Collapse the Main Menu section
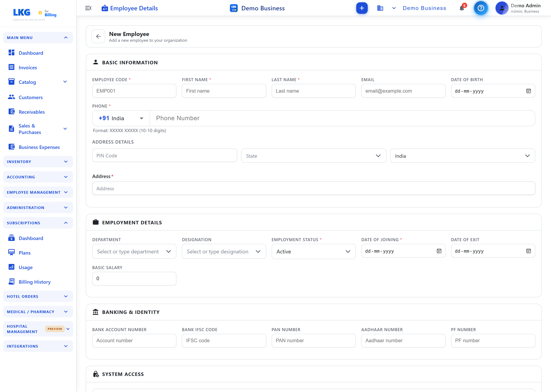The height and width of the screenshot is (392, 551). 38,38
